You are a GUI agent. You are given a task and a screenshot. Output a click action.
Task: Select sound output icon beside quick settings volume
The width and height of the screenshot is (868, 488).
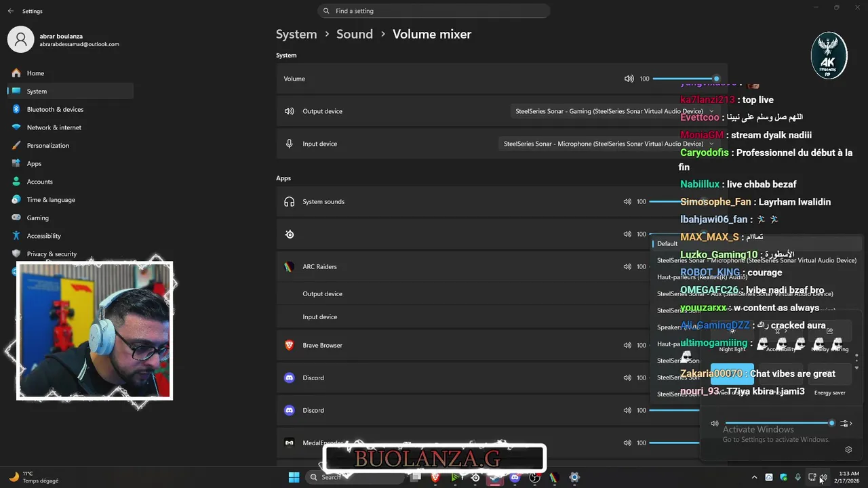click(845, 424)
